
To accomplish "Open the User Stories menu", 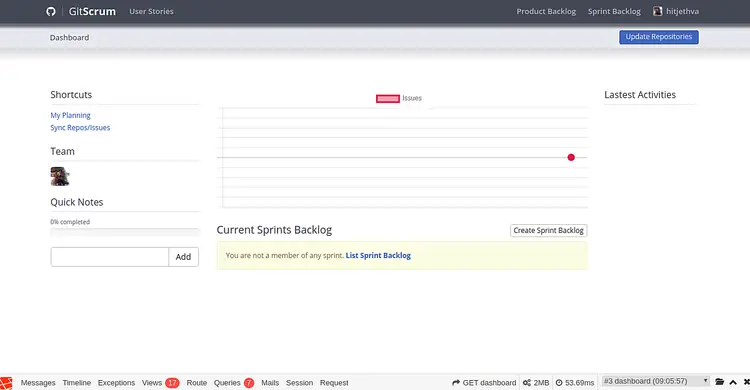I will pyautogui.click(x=151, y=11).
